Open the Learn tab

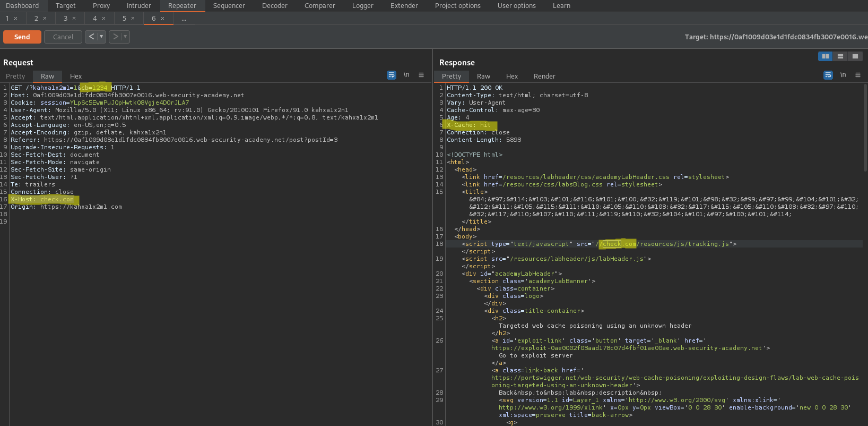coord(561,6)
